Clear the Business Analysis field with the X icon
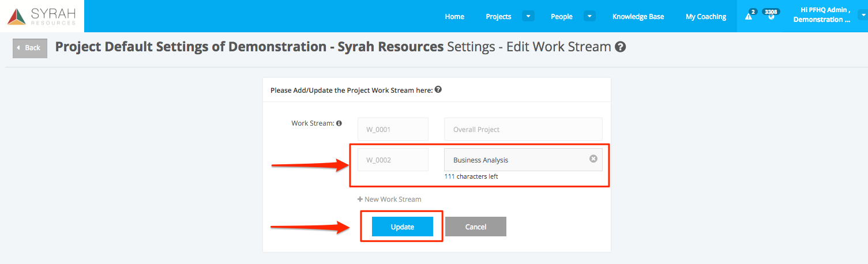 [593, 159]
